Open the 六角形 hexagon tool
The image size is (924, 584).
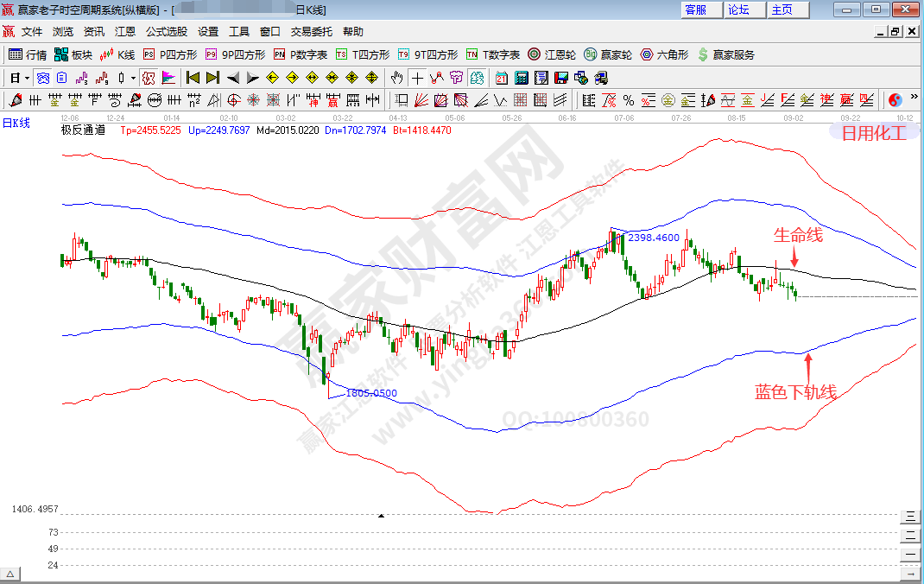pos(663,54)
